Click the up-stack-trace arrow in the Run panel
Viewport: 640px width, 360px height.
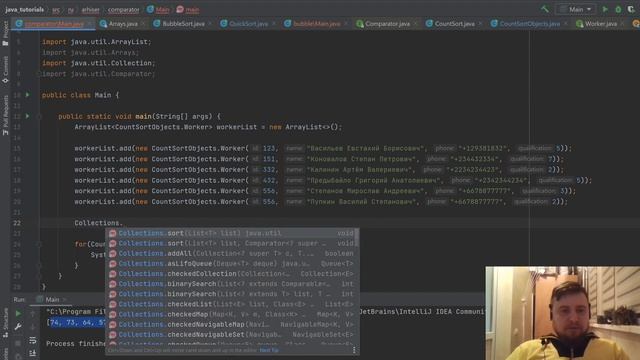(33, 313)
